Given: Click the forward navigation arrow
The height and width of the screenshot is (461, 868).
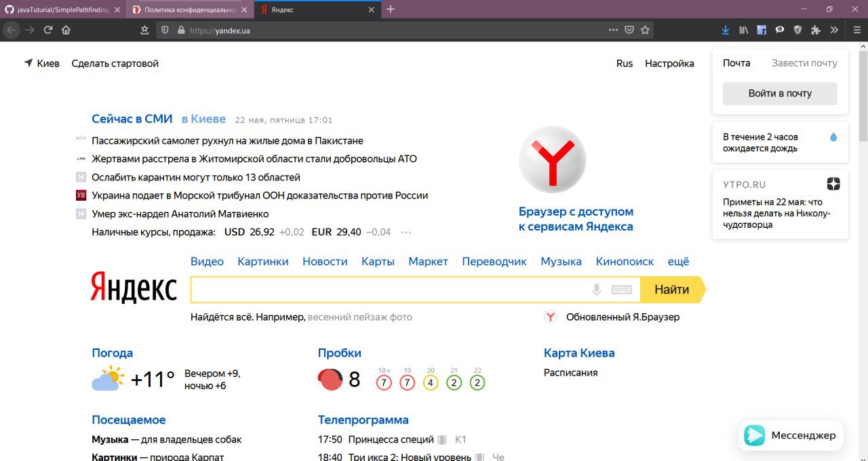Looking at the screenshot, I should tap(30, 30).
